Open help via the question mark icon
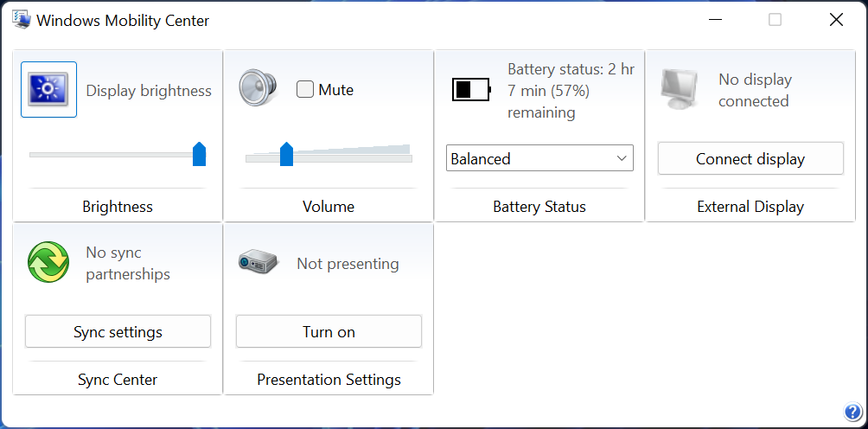Image resolution: width=868 pixels, height=429 pixels. 851,412
